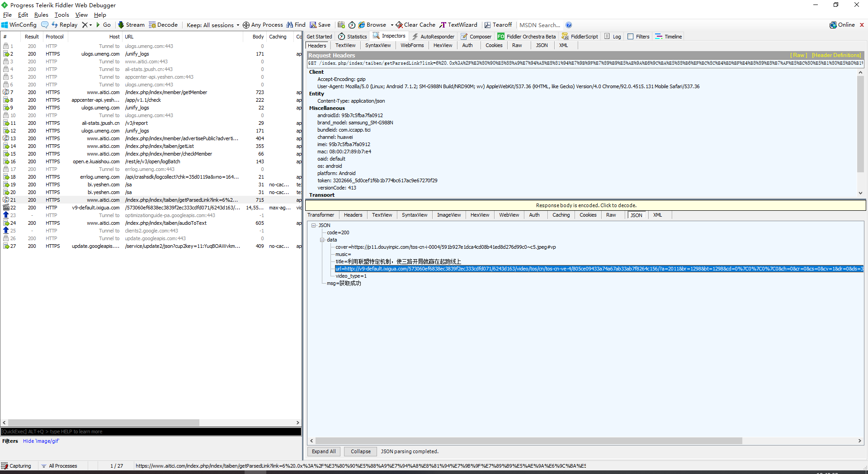Click the Collapse button
Viewport: 868px width, 474px height.
point(361,451)
